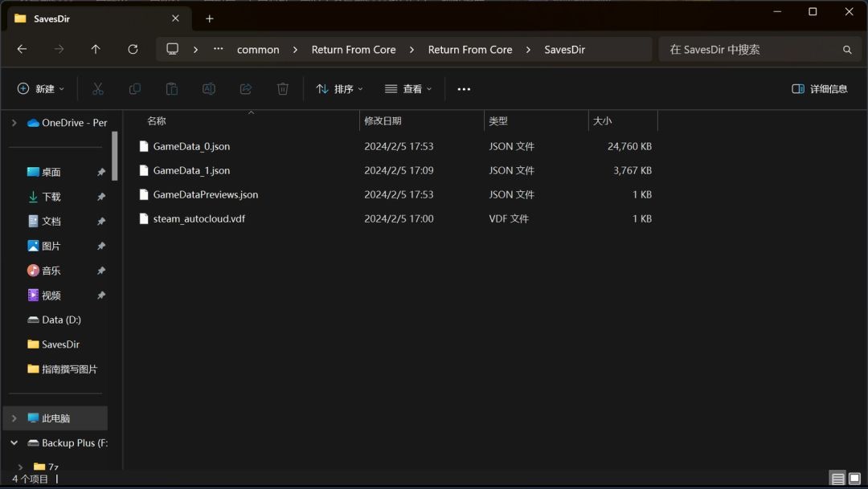
Task: Click the Up arrow to go up one level
Action: pos(96,49)
